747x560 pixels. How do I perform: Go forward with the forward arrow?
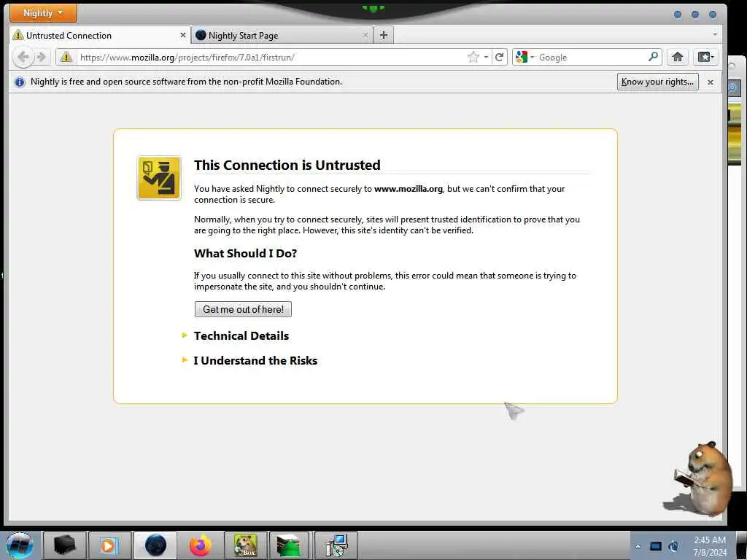(x=42, y=57)
